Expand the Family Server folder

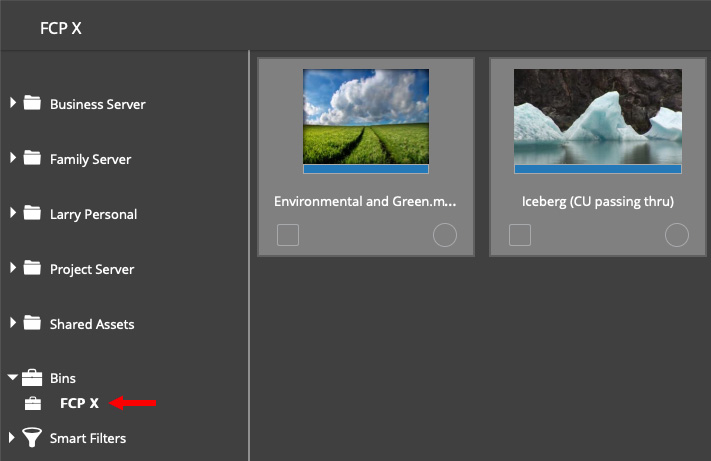tap(13, 158)
